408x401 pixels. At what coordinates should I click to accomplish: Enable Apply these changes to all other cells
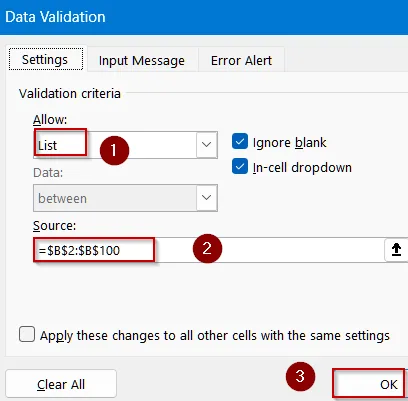click(27, 334)
